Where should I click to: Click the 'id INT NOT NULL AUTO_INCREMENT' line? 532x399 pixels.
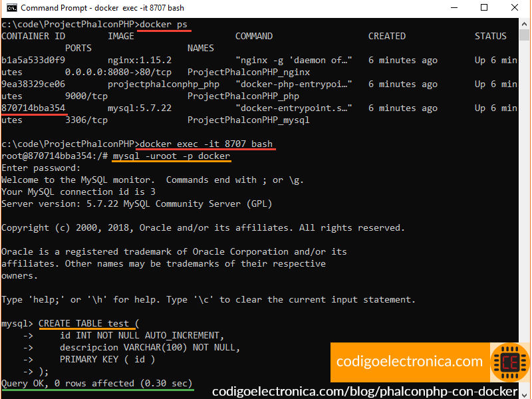pyautogui.click(x=142, y=336)
